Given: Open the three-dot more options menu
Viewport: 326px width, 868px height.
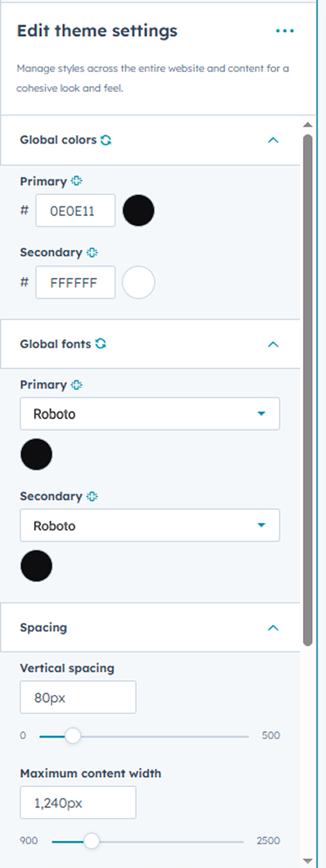Looking at the screenshot, I should click(x=285, y=31).
